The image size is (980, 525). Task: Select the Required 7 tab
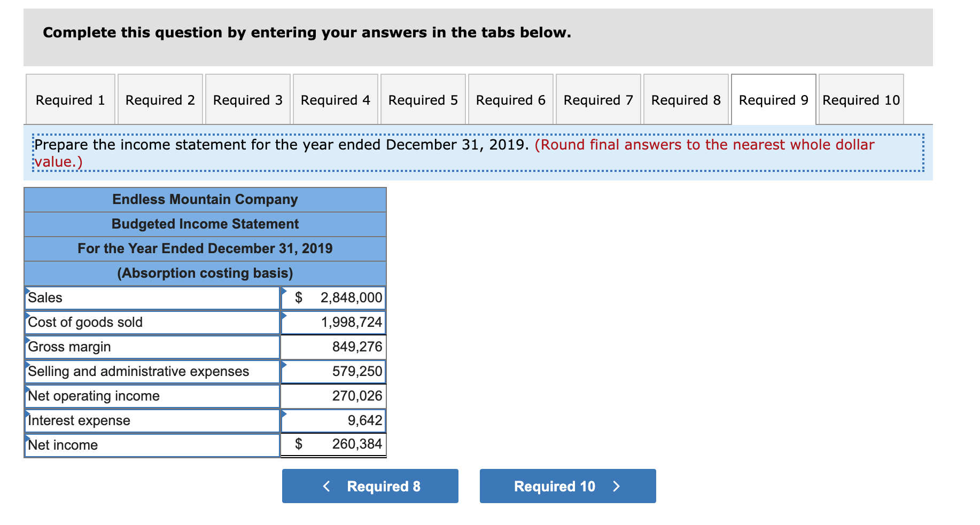click(x=597, y=99)
